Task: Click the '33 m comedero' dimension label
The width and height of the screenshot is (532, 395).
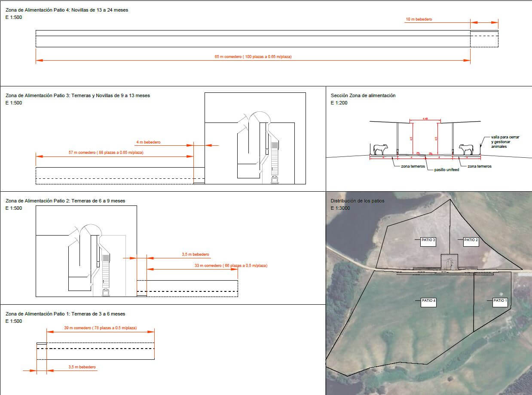Action: [x=231, y=266]
